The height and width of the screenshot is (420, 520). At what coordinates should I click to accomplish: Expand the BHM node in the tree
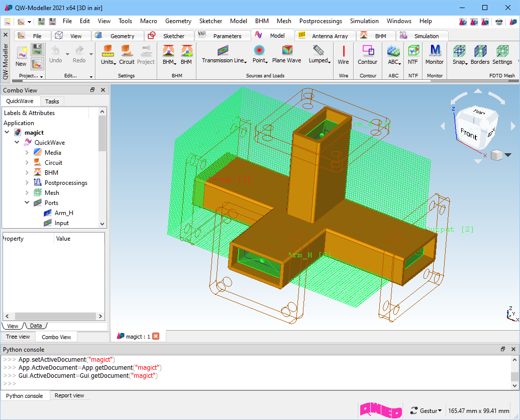click(x=27, y=173)
